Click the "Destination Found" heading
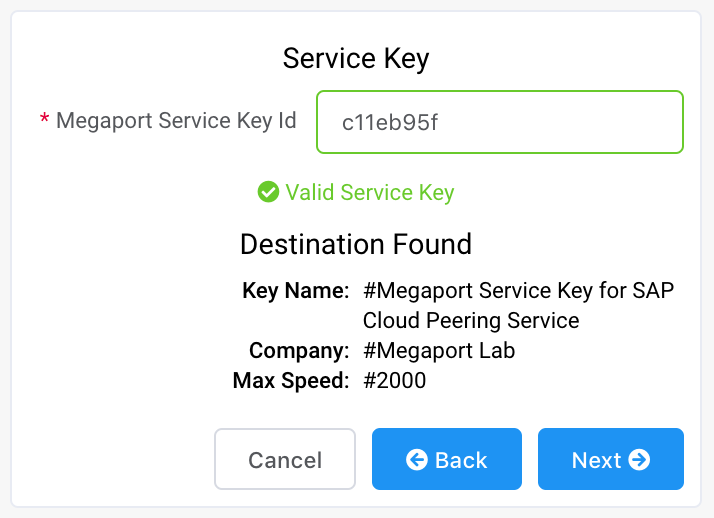 coord(356,244)
